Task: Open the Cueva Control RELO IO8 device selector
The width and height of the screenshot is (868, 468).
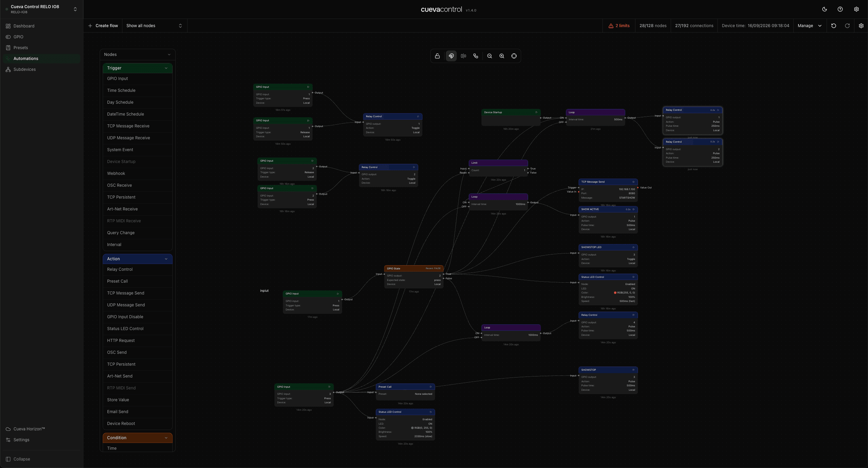Action: tap(42, 9)
